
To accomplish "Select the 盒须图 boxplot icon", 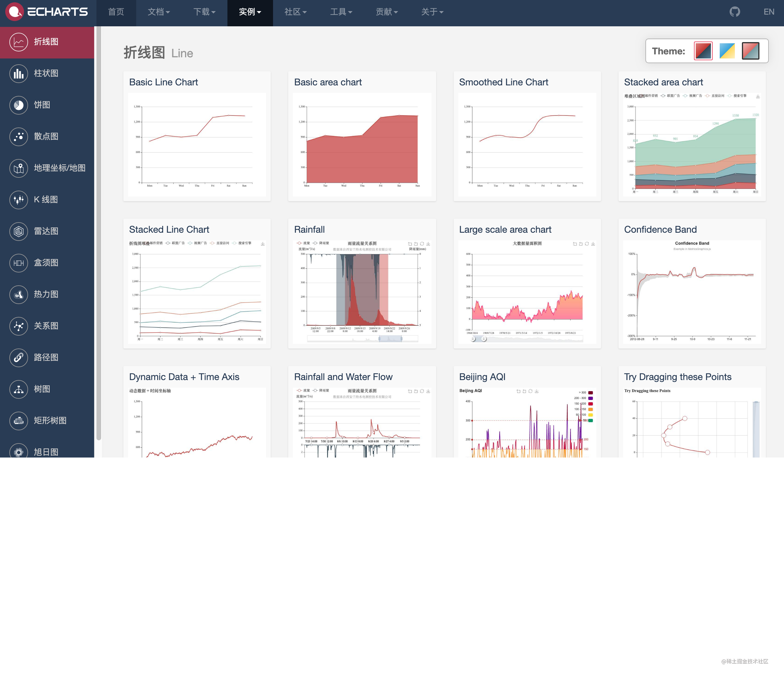I will (x=19, y=263).
